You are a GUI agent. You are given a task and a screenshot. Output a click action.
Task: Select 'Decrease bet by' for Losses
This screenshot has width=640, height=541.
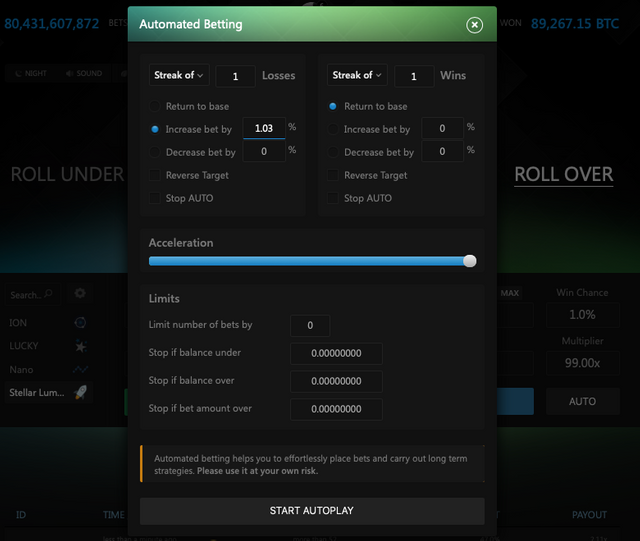click(x=155, y=152)
